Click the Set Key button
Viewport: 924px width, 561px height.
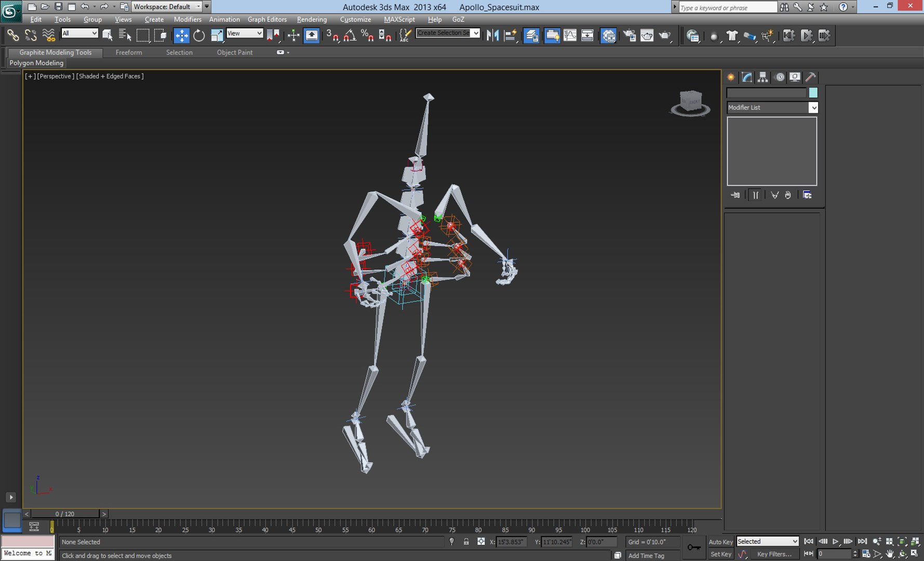tap(720, 554)
